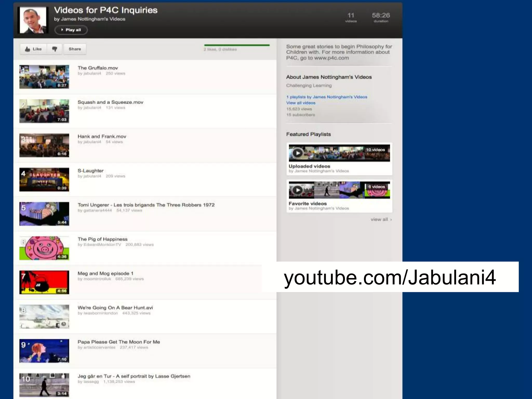Screen dimensions: 532x399
Task: Open The Three Robbers 1972 thumbnail
Action: tap(44, 214)
